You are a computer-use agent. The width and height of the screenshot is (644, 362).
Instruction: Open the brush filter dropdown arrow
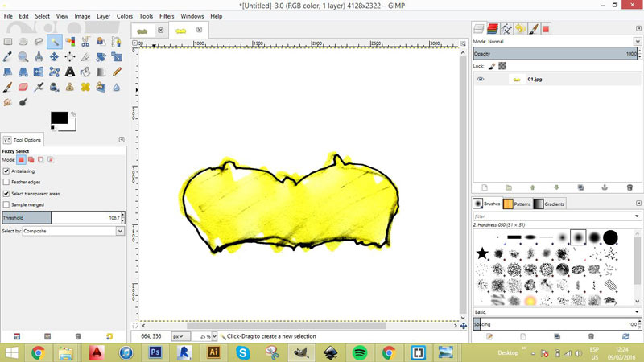(x=637, y=216)
